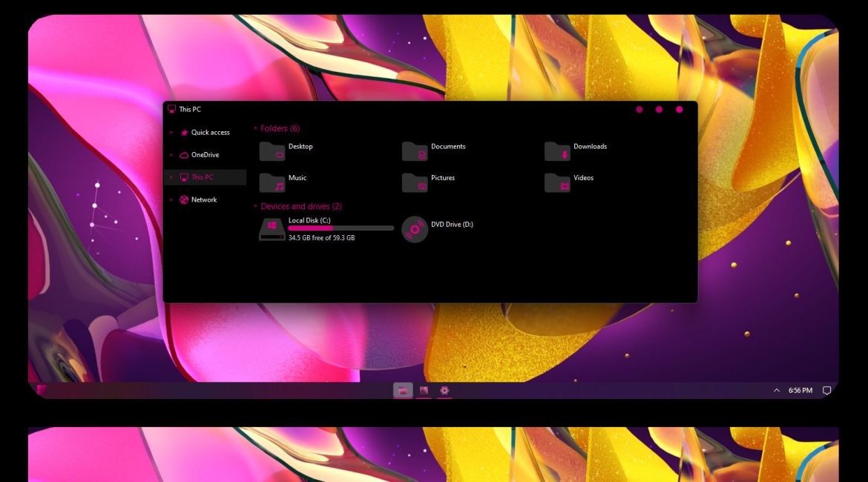
Task: Expand the This PC tree node
Action: coord(171,178)
